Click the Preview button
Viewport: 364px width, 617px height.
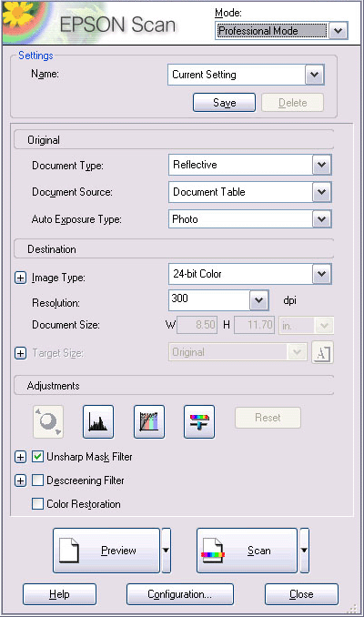[x=106, y=550]
